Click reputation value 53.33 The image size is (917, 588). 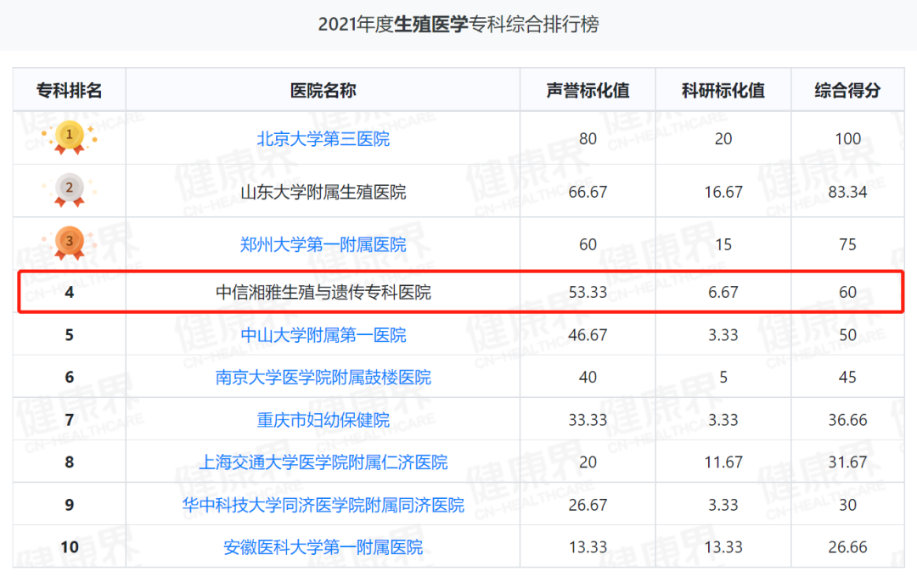click(588, 292)
